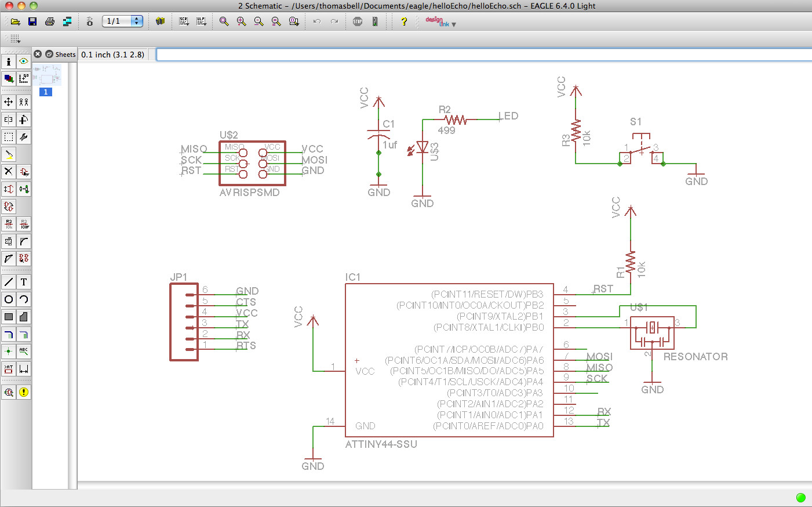The image size is (812, 507).
Task: Click the Undo button
Action: pyautogui.click(x=316, y=21)
